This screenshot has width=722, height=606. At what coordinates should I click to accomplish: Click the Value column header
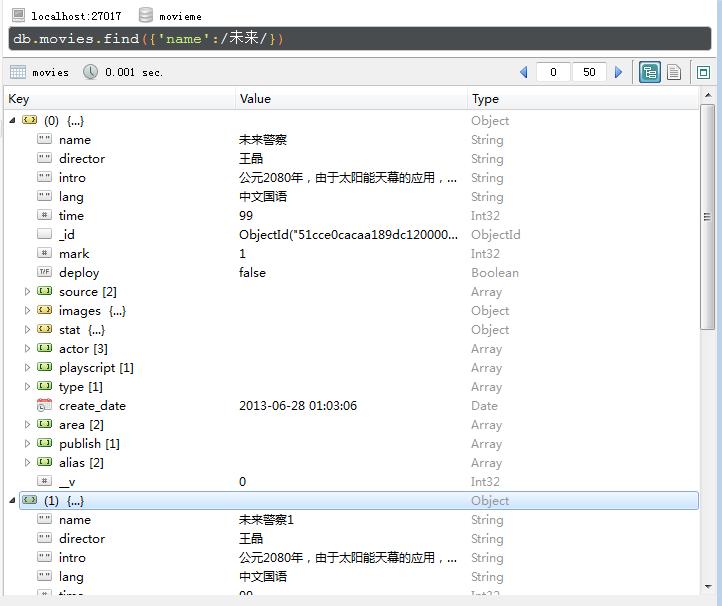[x=255, y=99]
